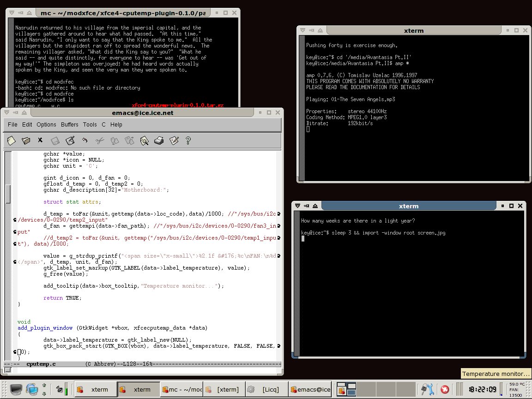Switch to the highlighted second xterm taskbar button
Viewport: 532px width, 399px height.
point(139,389)
